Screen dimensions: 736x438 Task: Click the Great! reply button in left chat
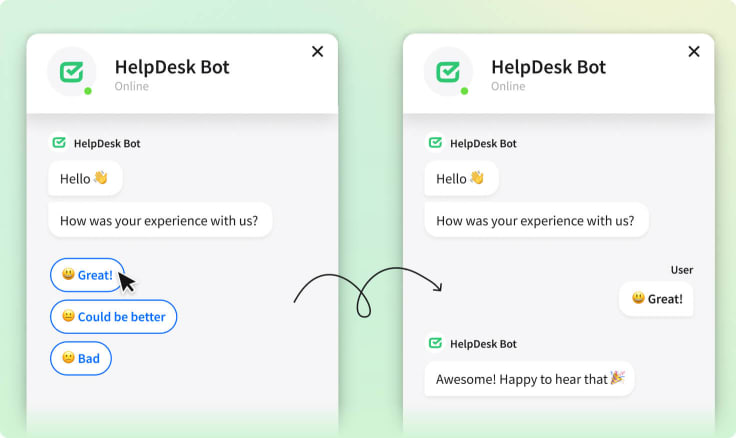pos(87,275)
